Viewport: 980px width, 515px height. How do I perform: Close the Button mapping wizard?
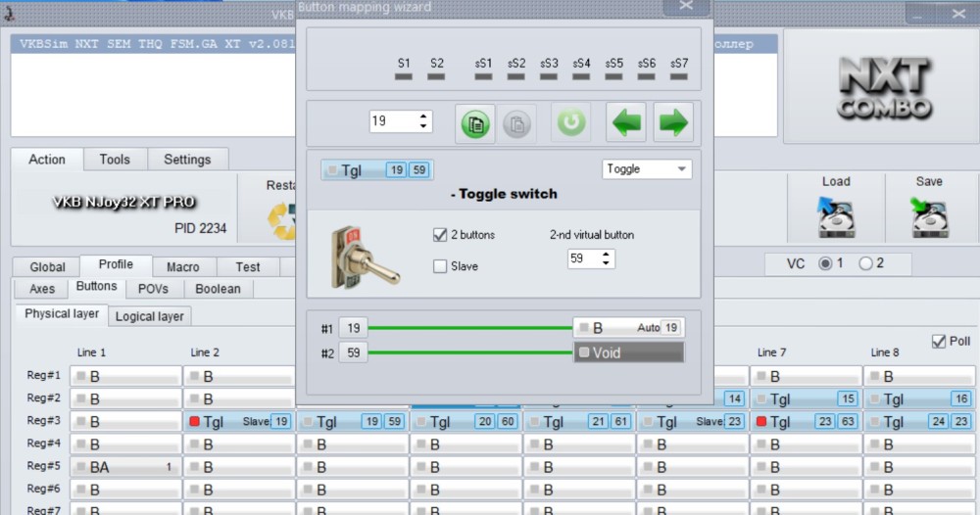tap(686, 6)
